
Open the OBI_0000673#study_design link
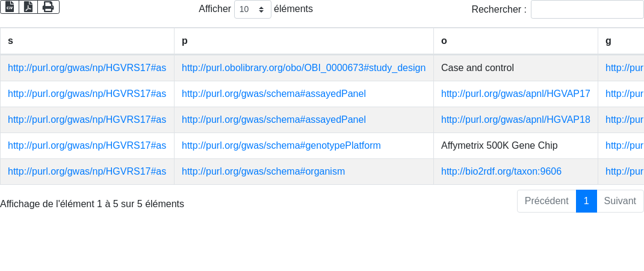click(303, 68)
